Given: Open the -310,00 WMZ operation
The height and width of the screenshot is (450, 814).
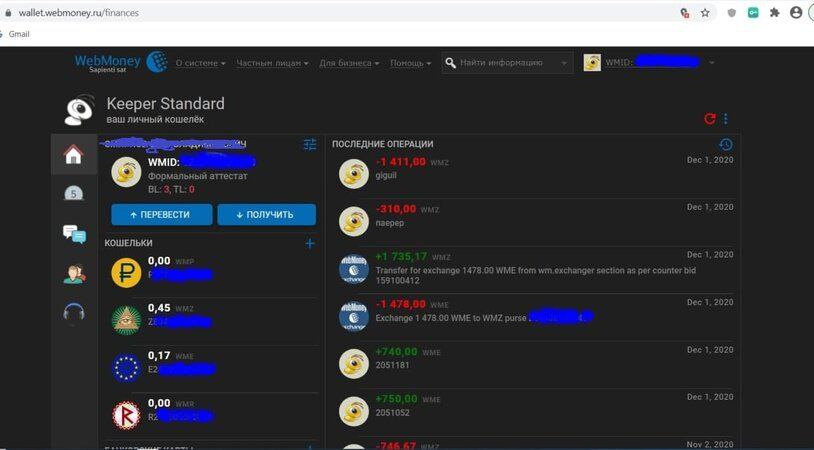Looking at the screenshot, I should [x=536, y=222].
